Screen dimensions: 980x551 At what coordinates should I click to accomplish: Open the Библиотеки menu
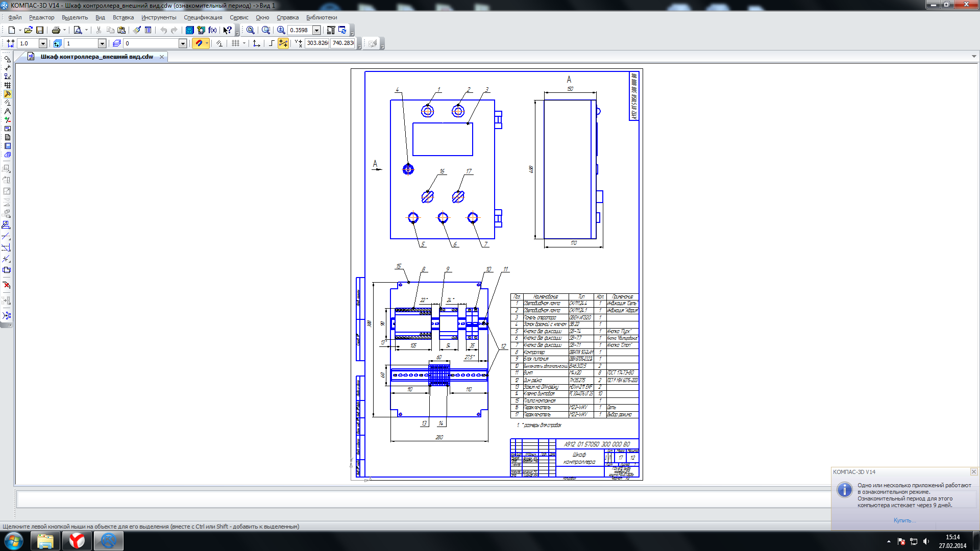coord(322,17)
